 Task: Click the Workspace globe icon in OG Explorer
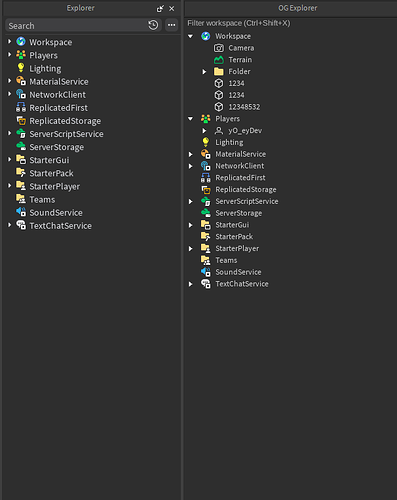[x=206, y=36]
